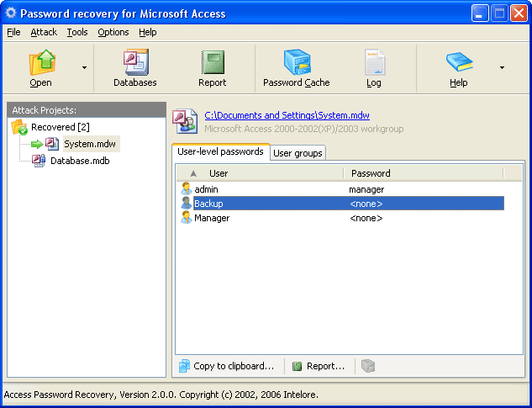Click the gear icon in title bar
Viewport: 532px width, 408px height.
click(x=11, y=13)
